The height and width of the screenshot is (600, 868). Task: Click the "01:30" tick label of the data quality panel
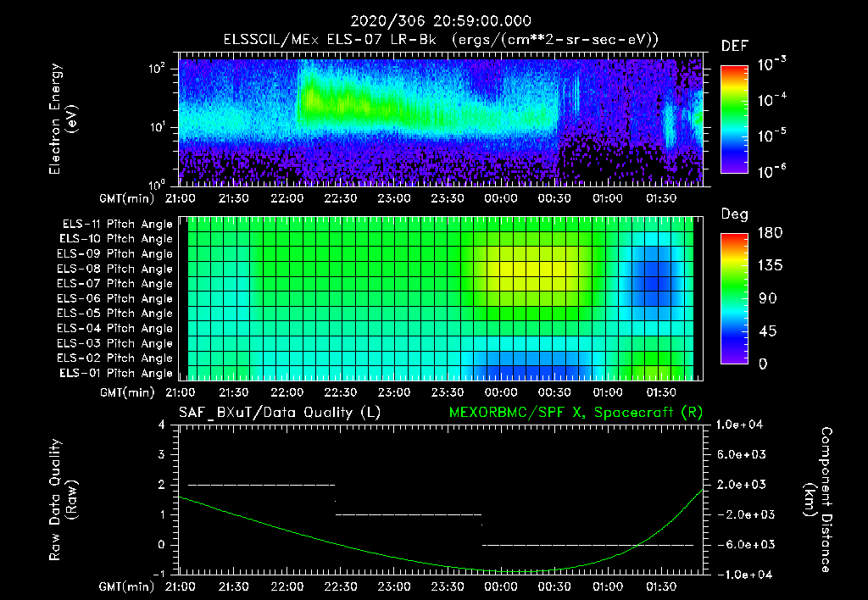pyautogui.click(x=661, y=587)
